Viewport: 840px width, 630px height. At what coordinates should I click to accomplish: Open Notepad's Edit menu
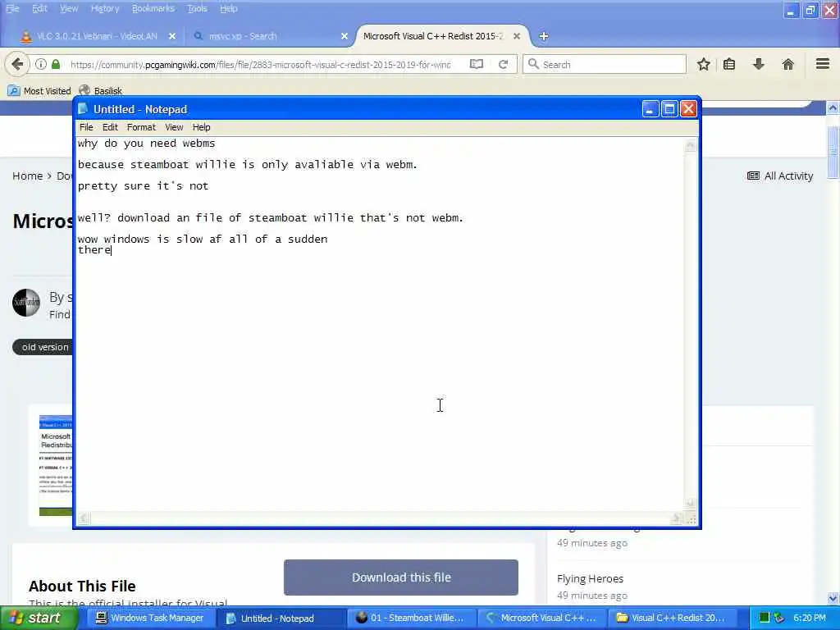coord(110,127)
